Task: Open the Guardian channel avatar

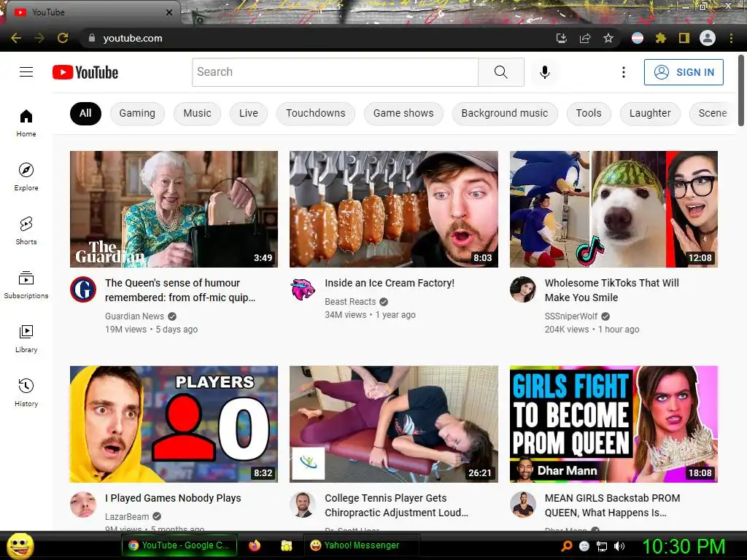Action: (83, 289)
